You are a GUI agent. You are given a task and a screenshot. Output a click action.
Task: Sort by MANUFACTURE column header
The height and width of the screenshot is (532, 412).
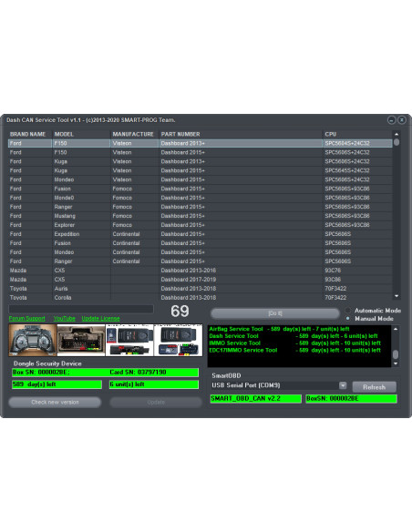(135, 134)
